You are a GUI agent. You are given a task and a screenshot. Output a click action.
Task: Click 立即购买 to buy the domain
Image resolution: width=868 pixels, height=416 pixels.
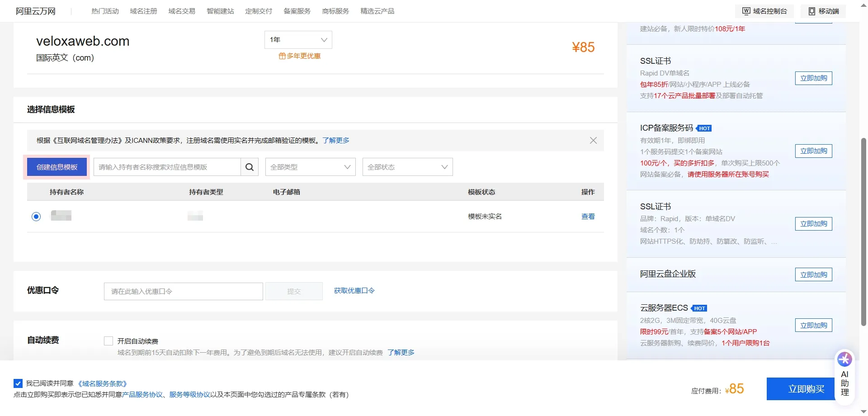(806, 389)
